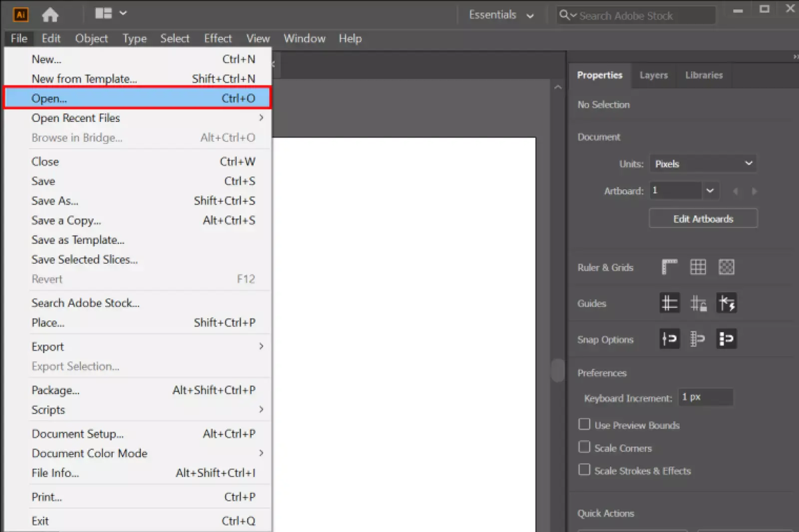Select Search Adobe Stock... menu item
The width and height of the screenshot is (799, 532).
pyautogui.click(x=138, y=303)
